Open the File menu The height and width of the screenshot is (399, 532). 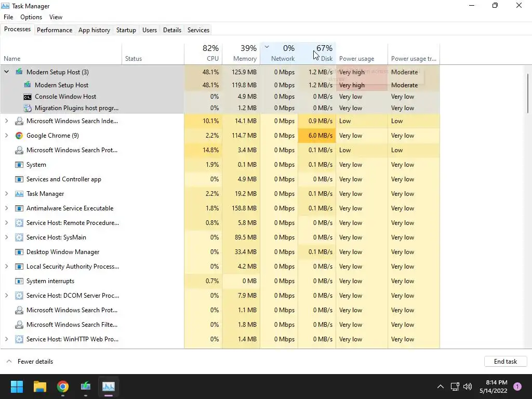pos(8,17)
